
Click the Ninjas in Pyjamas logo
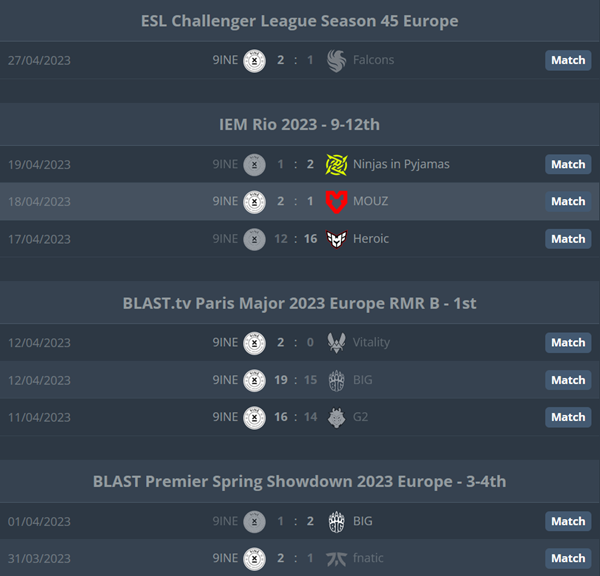pos(336,165)
